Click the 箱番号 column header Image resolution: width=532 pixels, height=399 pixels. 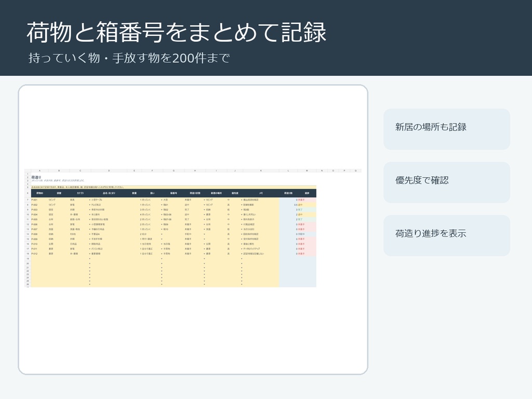click(174, 193)
